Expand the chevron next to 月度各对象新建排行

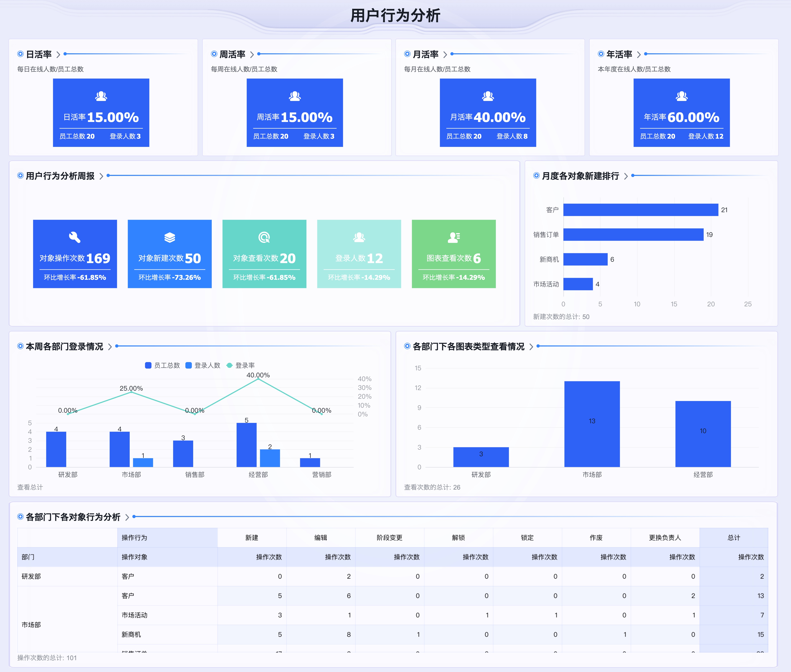pos(626,176)
